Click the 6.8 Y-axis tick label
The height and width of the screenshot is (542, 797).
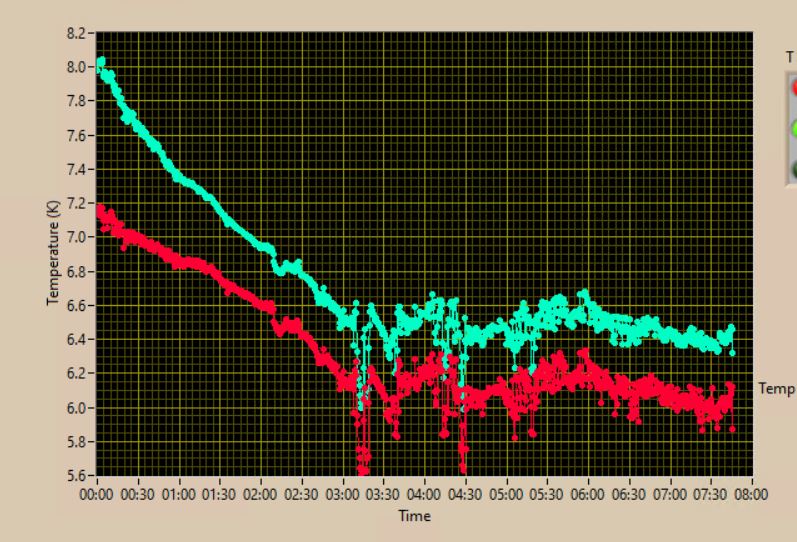[x=76, y=272]
